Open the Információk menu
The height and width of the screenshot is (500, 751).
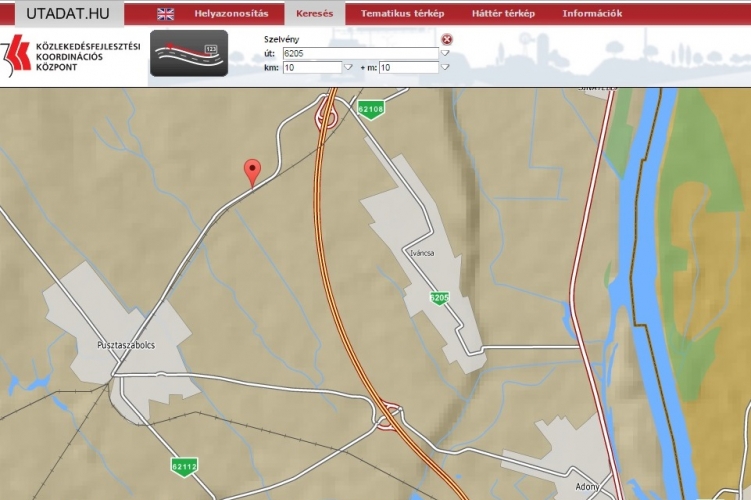592,14
